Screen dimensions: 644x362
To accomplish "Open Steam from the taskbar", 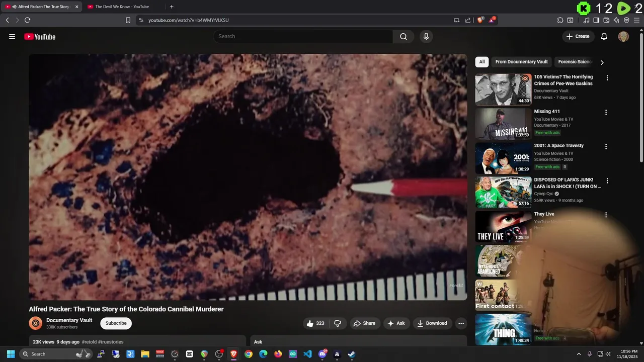I will 352,354.
